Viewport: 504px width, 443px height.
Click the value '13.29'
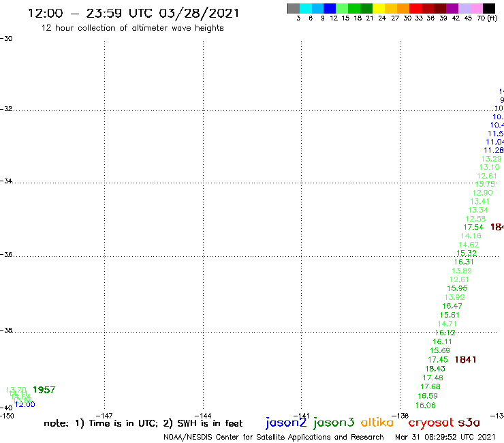coord(492,159)
